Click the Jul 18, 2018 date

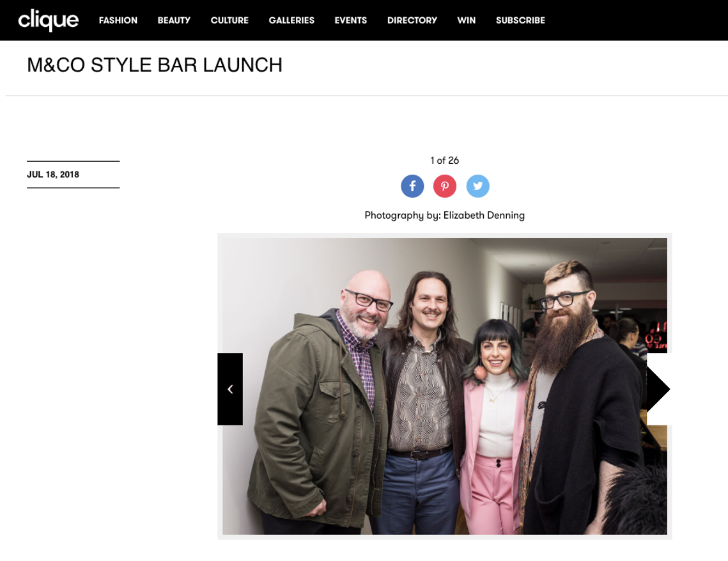pos(53,174)
